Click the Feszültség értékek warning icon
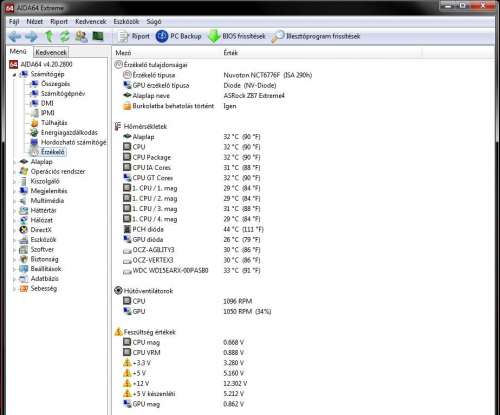 118,332
